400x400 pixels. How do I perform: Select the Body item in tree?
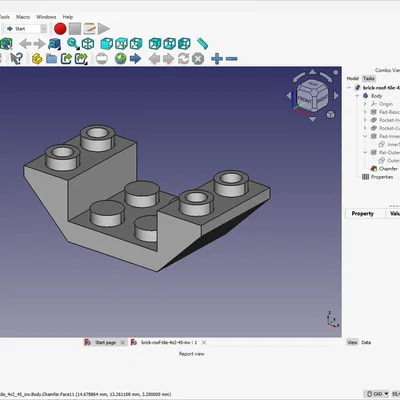377,96
